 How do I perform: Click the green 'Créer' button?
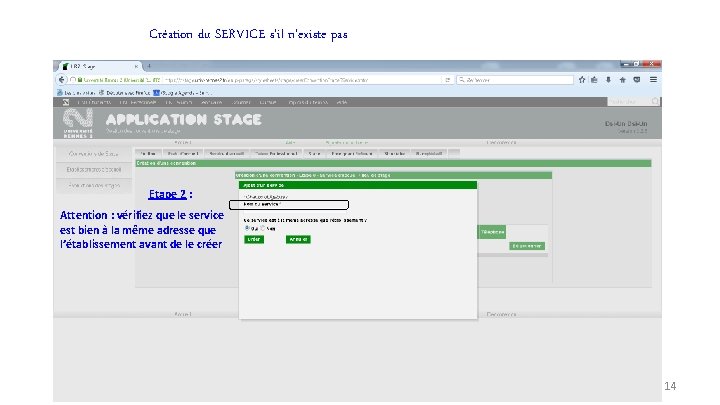pyautogui.click(x=254, y=239)
